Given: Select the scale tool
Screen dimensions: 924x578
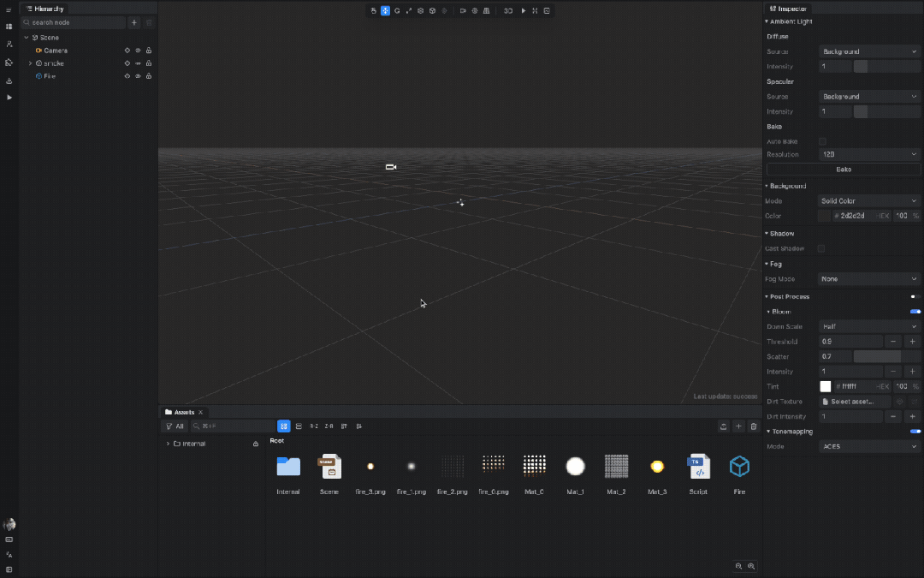Looking at the screenshot, I should pos(408,10).
